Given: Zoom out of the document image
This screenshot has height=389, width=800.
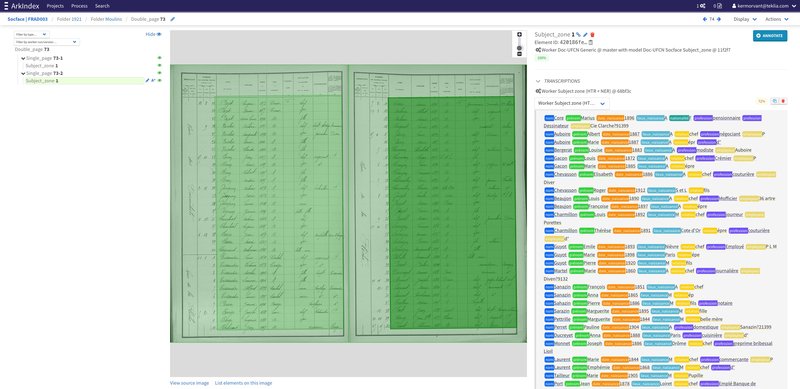Looking at the screenshot, I should pos(519,54).
